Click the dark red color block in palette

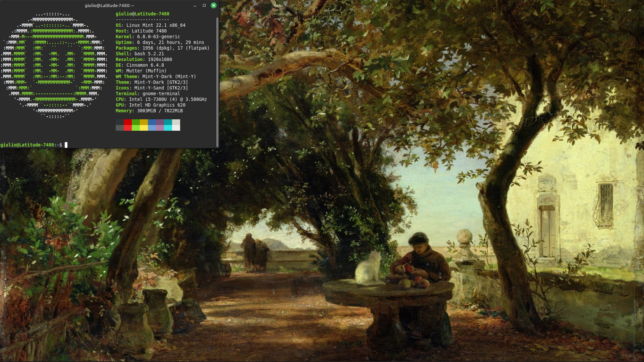tap(128, 122)
